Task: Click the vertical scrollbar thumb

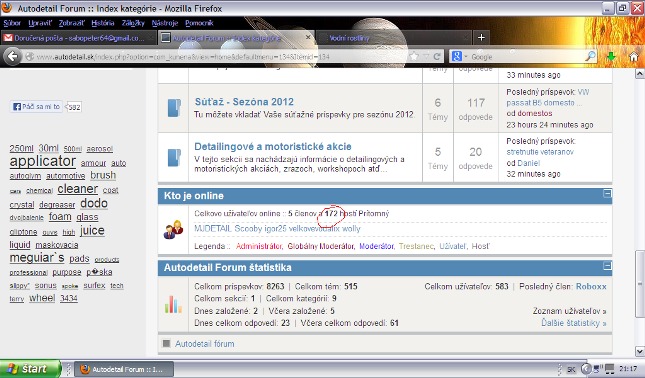Action: [640, 284]
